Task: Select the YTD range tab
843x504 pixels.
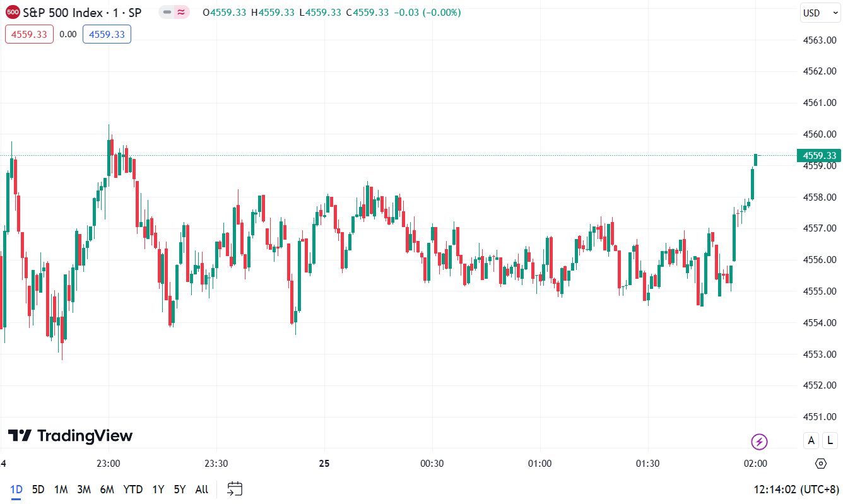Action: tap(133, 489)
